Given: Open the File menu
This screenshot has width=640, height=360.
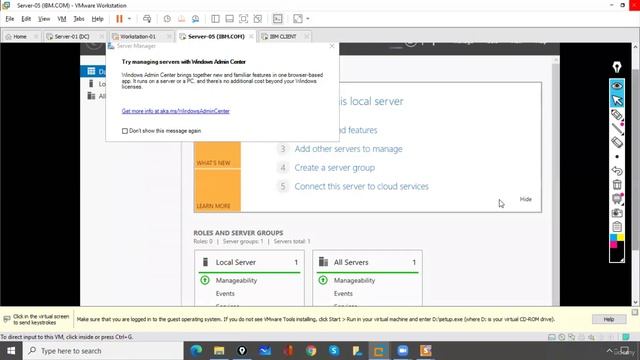Looking at the screenshot, I should click(x=10, y=19).
